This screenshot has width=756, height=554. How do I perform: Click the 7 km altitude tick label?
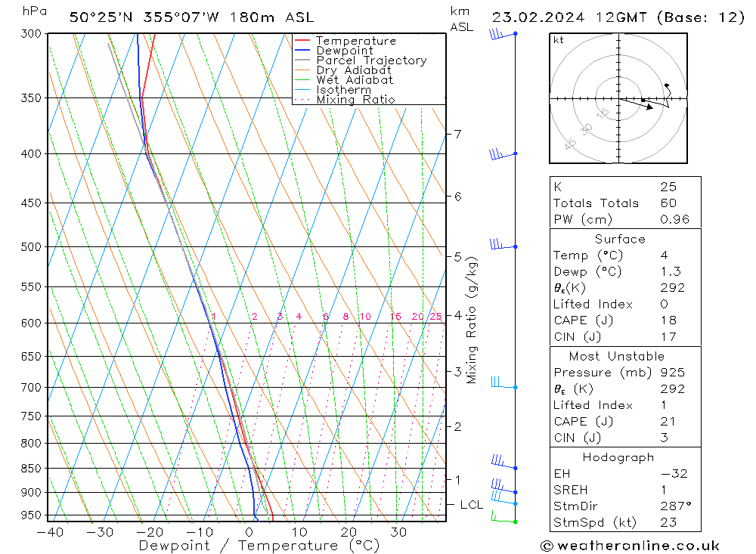[457, 134]
